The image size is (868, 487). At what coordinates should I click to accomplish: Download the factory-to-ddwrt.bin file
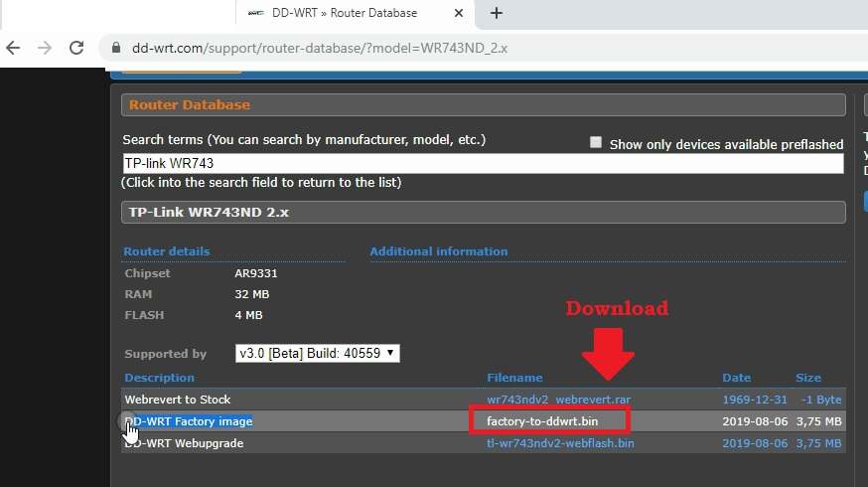point(541,421)
